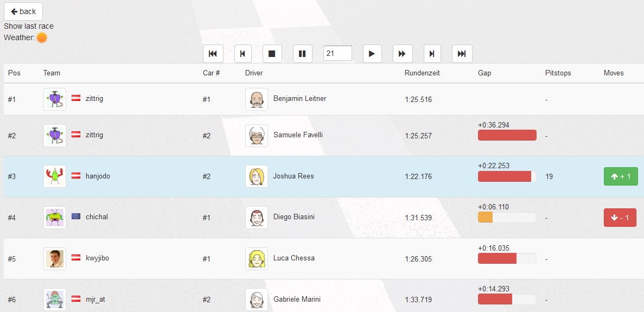Pause the race replay

point(302,54)
